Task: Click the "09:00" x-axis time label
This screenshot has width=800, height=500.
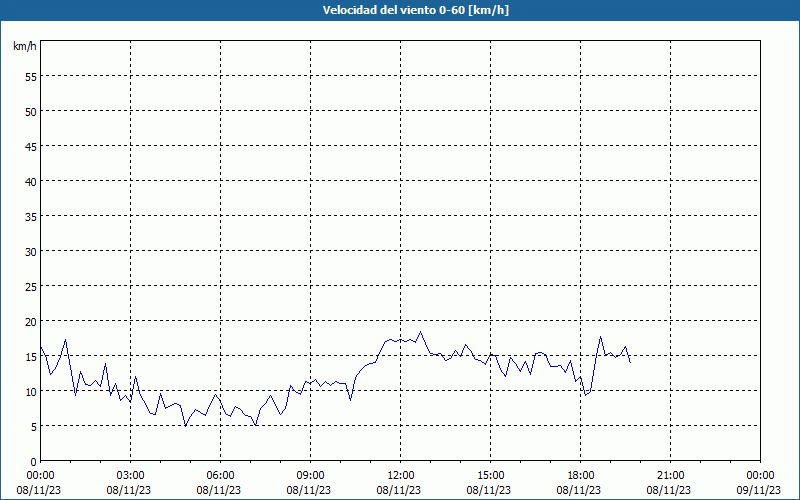Action: pos(310,476)
